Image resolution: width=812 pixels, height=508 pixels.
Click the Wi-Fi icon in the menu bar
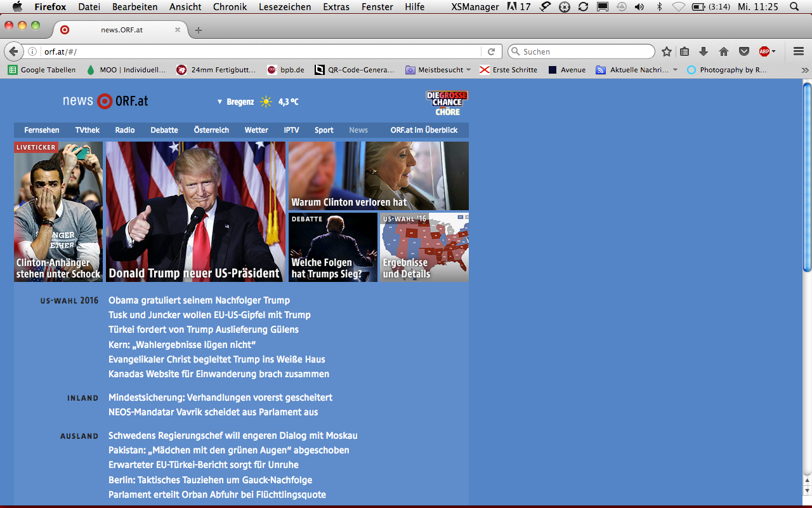(678, 7)
